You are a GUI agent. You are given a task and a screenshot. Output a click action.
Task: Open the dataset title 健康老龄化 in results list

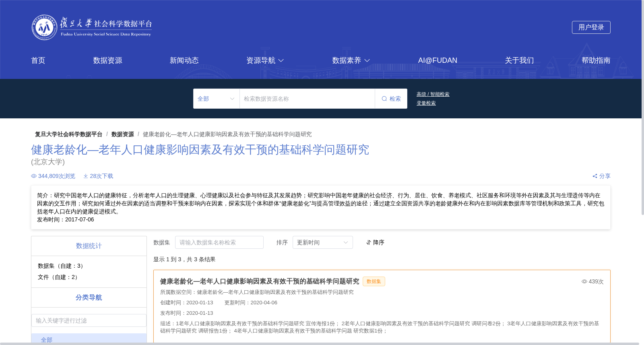coord(260,281)
